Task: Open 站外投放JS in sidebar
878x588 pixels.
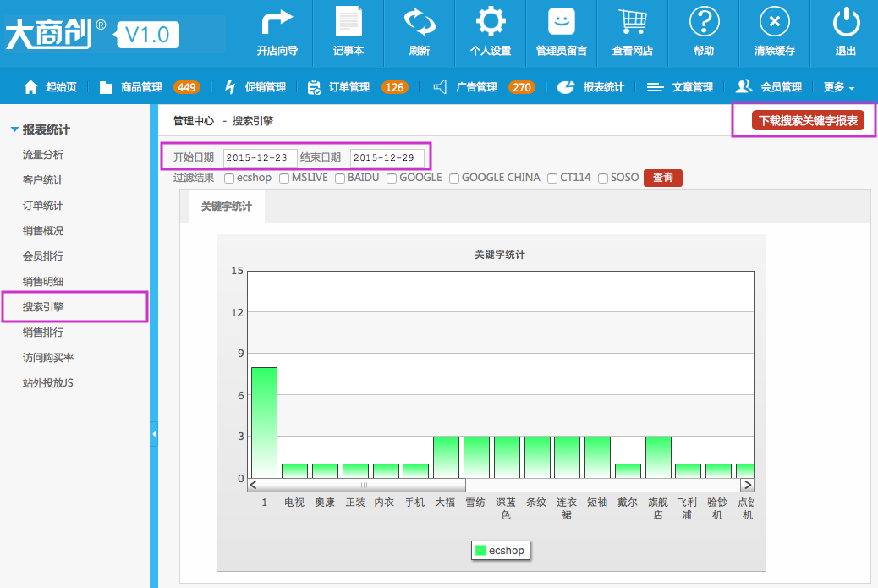Action: click(x=48, y=383)
